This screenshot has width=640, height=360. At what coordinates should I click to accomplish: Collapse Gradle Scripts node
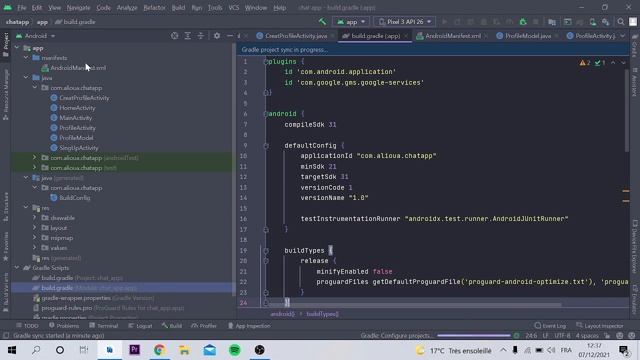17,268
